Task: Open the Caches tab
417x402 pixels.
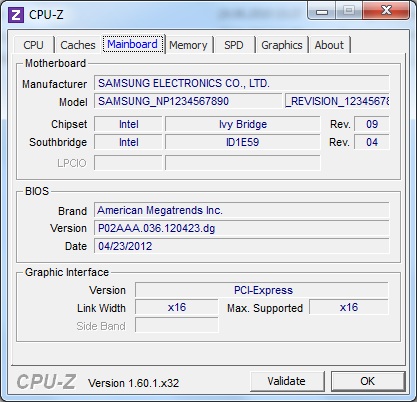Action: [x=78, y=45]
